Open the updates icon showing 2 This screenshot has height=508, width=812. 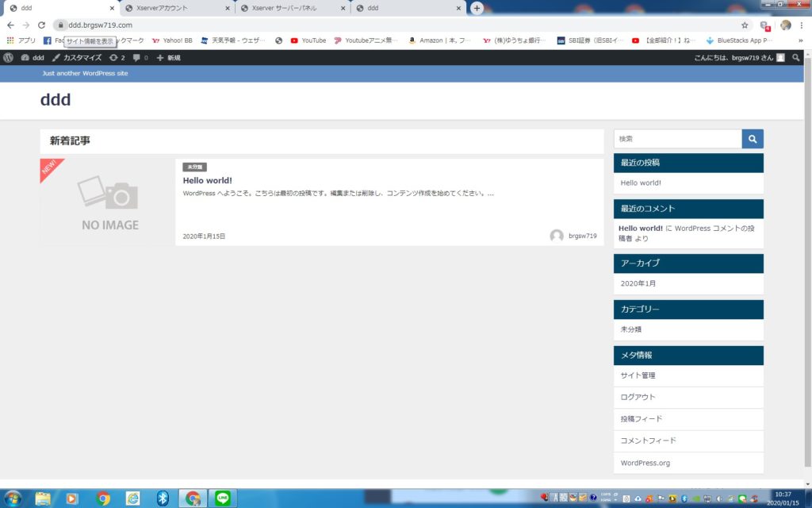pos(117,58)
